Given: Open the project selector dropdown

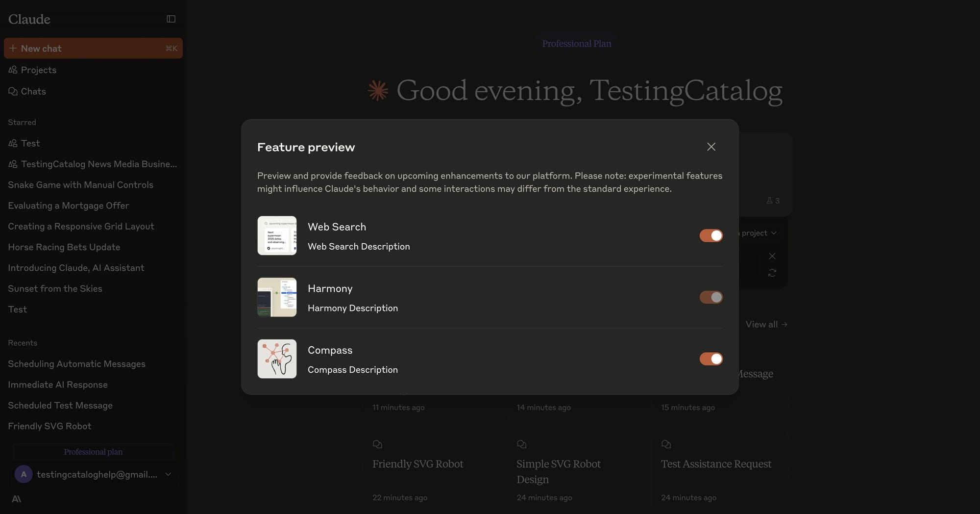Looking at the screenshot, I should (758, 233).
